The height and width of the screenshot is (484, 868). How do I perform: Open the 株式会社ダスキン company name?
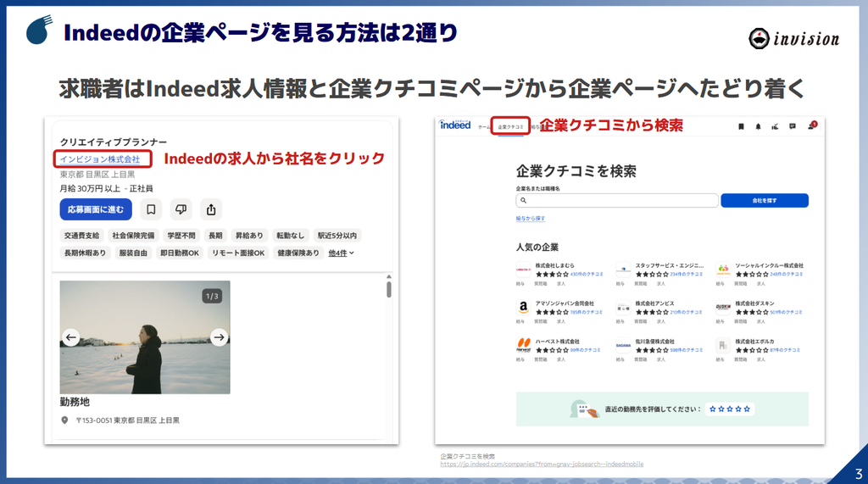pyautogui.click(x=754, y=303)
